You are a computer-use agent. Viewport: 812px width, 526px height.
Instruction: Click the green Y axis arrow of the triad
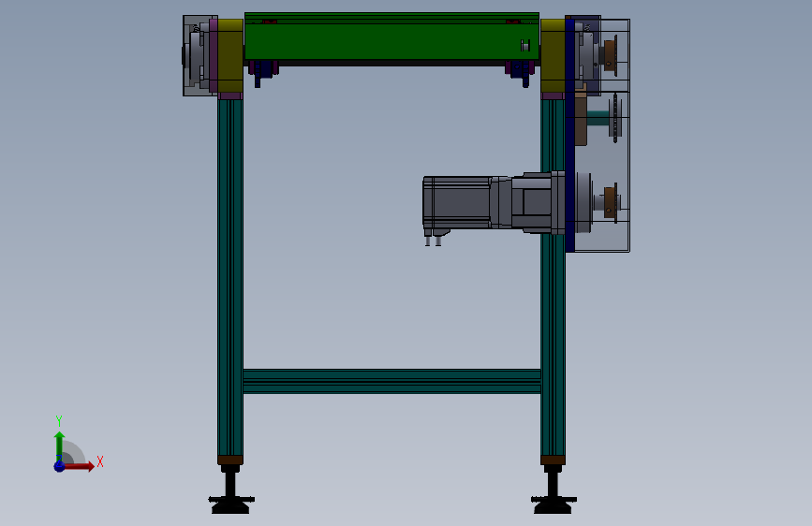tap(59, 446)
